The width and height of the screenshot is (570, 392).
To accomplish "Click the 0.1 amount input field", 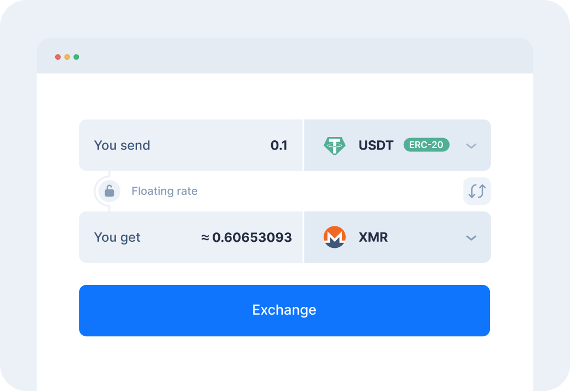I will 281,145.
